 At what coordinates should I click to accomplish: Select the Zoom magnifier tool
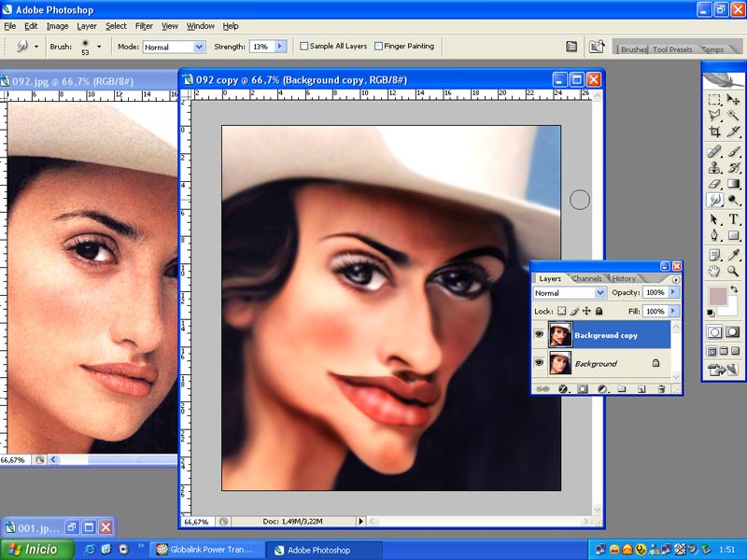(734, 271)
